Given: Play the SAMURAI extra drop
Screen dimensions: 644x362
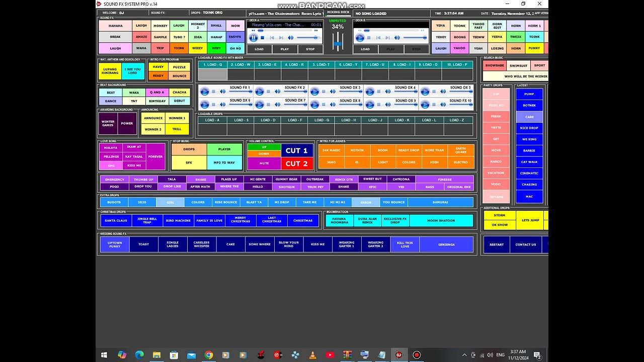Looking at the screenshot, I should (x=440, y=202).
